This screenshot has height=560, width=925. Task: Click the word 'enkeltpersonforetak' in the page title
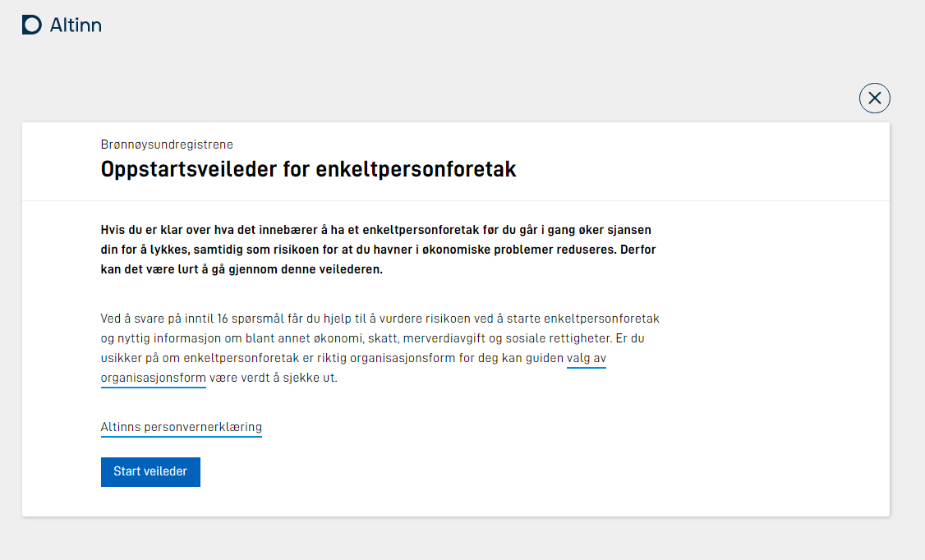pyautogui.click(x=416, y=169)
